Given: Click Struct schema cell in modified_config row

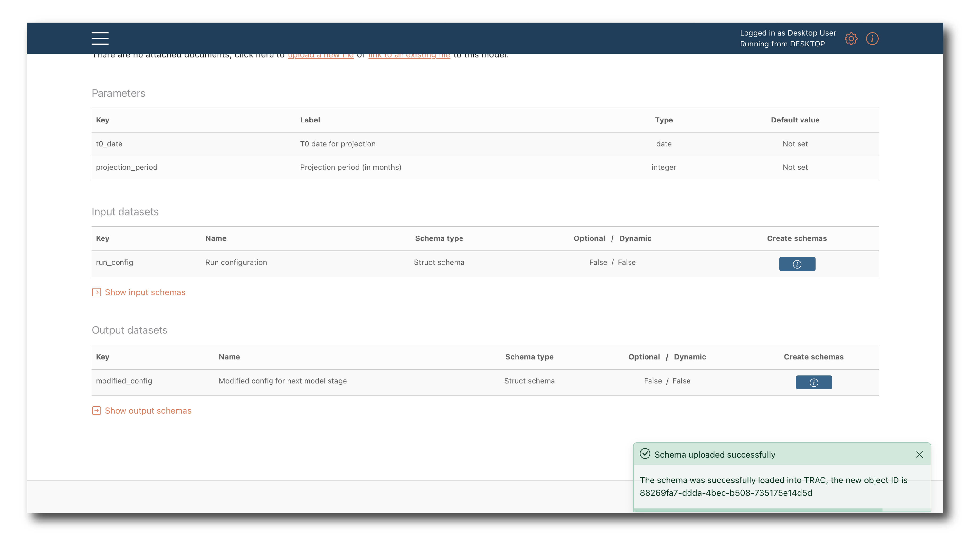Looking at the screenshot, I should click(x=529, y=381).
